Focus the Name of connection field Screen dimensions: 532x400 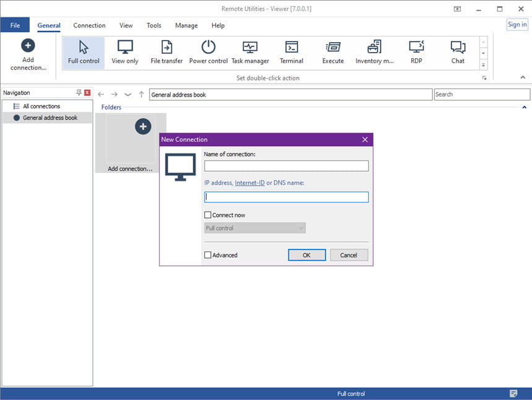point(286,166)
